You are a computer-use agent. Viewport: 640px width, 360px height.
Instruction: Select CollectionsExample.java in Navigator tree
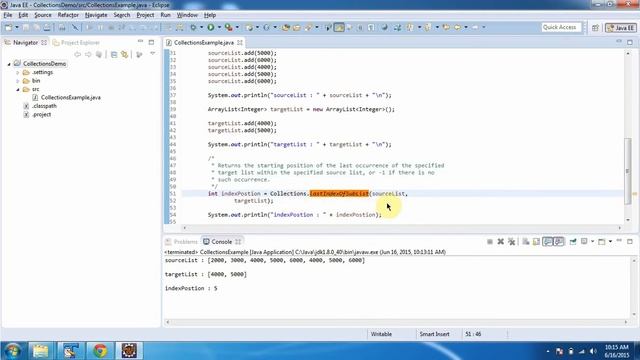click(x=71, y=98)
